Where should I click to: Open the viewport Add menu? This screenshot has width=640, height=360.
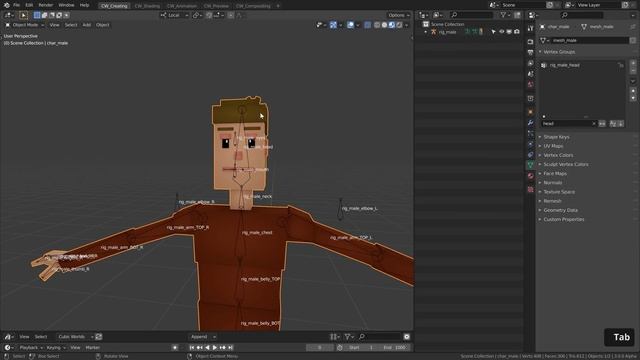87,25
